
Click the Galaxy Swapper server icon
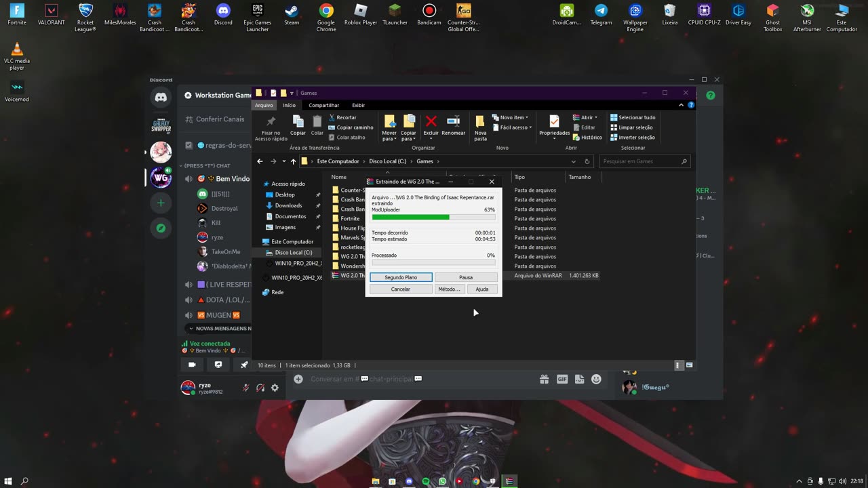pos(161,125)
